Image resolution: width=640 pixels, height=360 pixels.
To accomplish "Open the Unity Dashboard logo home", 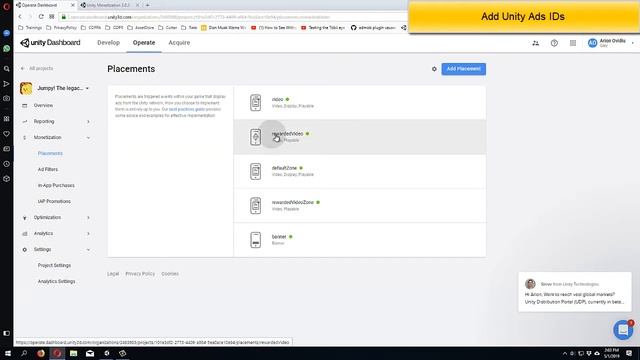I will [50, 42].
